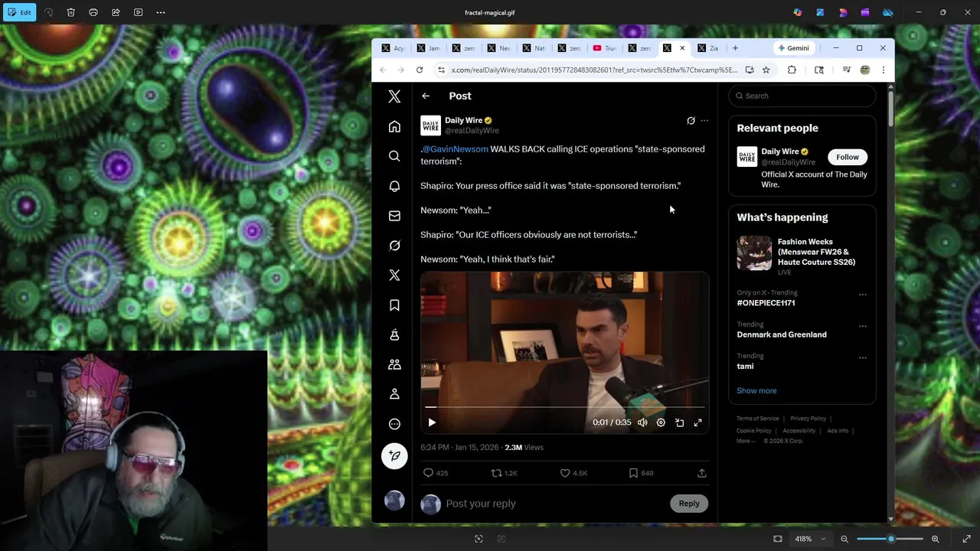Bookmark page with the star icon

(x=766, y=70)
